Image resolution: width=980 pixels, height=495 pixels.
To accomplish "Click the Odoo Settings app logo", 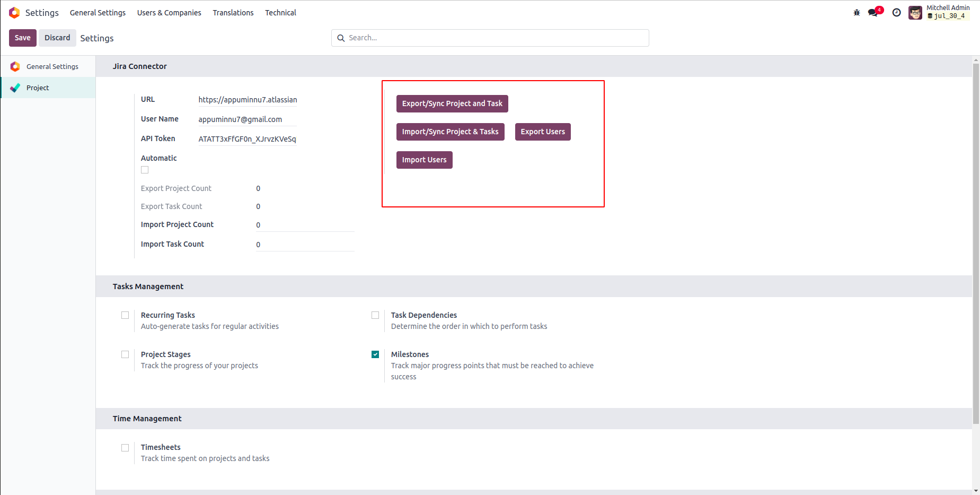I will (14, 13).
